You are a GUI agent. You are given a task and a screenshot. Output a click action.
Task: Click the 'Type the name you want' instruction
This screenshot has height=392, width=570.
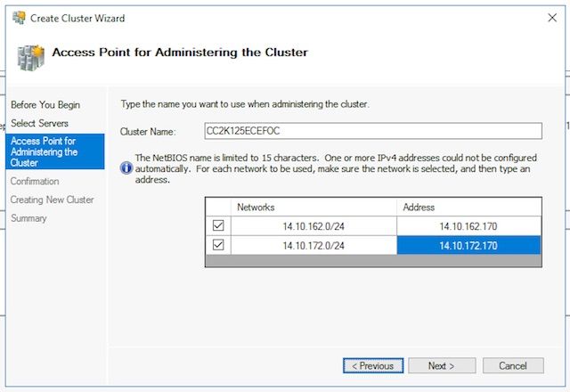point(245,104)
